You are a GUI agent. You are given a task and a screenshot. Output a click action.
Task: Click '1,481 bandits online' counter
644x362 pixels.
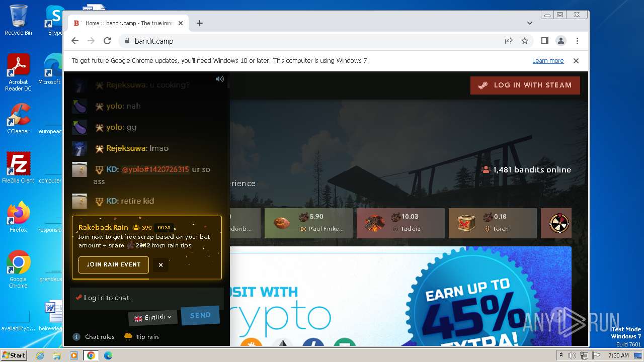(527, 170)
